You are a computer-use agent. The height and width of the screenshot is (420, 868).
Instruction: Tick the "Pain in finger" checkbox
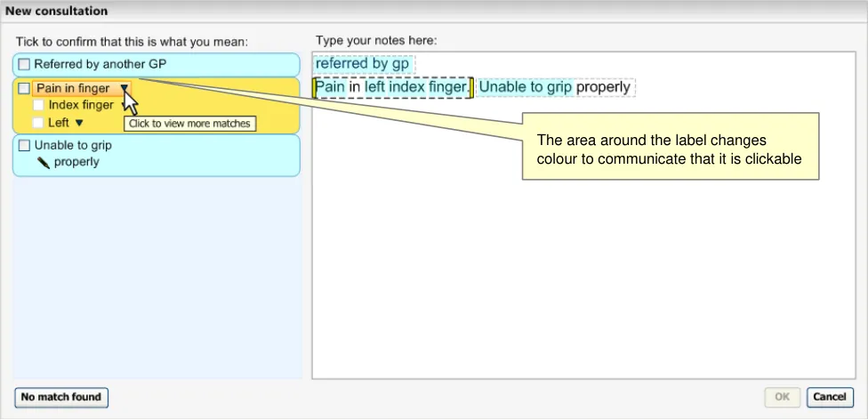(x=24, y=89)
